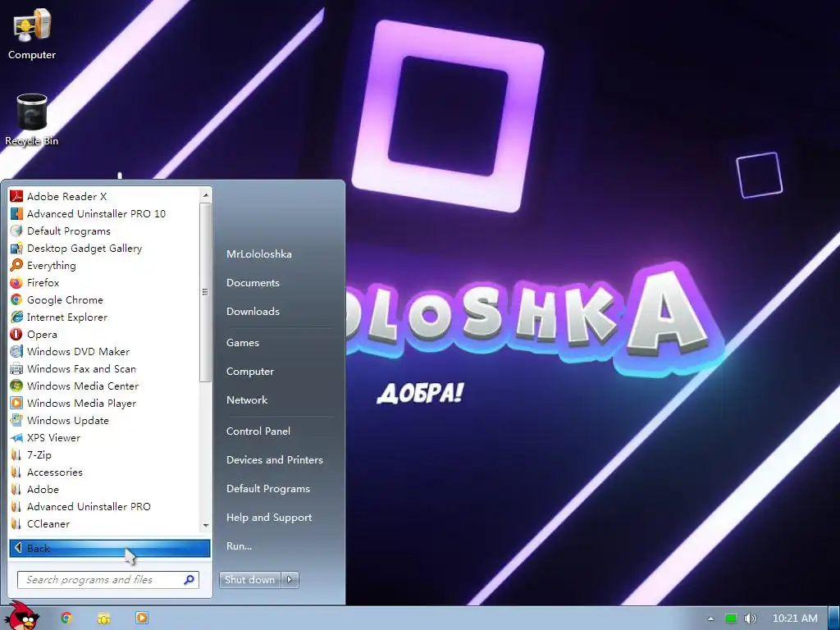
Task: Open the Run... dialog
Action: click(x=239, y=546)
